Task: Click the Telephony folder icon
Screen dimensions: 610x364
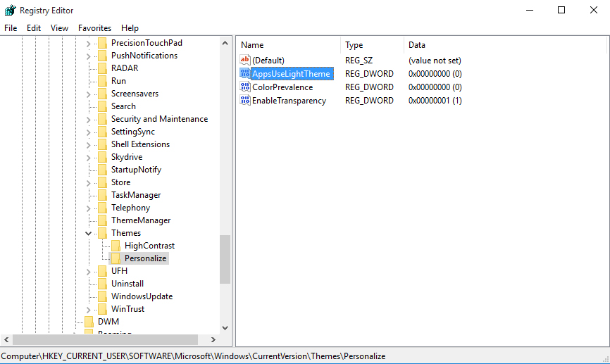Action: [x=102, y=208]
